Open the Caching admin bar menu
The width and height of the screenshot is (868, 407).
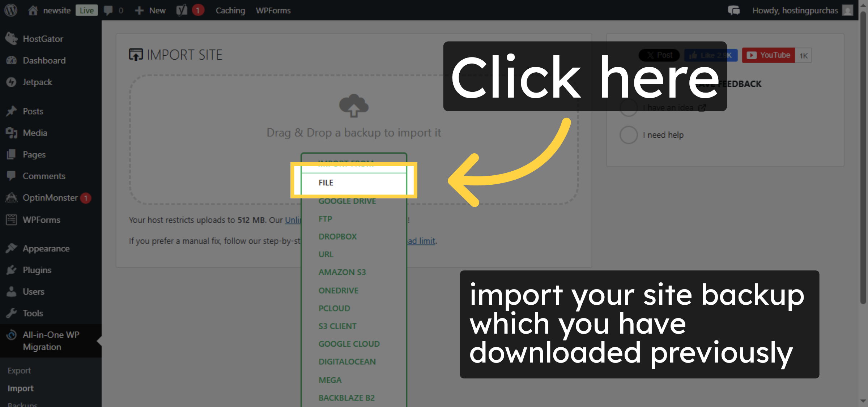point(230,10)
